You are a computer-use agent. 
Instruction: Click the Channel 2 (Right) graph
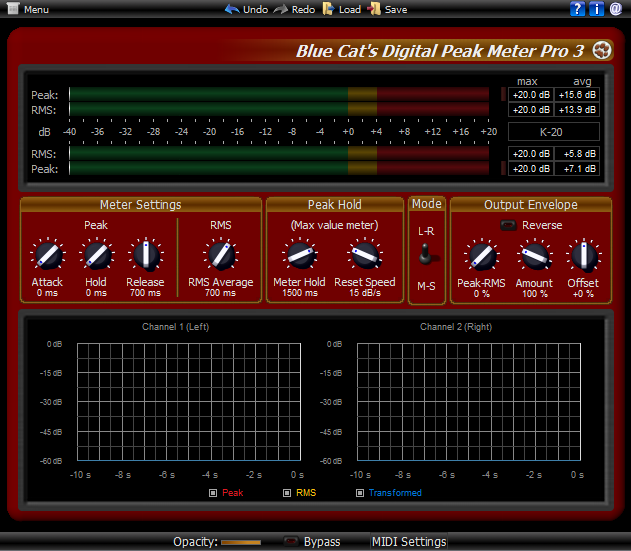(x=469, y=402)
